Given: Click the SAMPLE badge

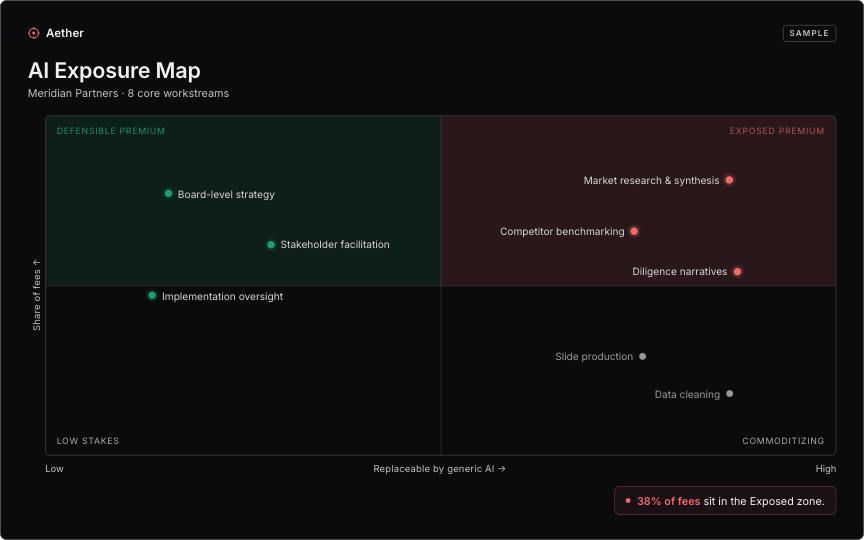Looking at the screenshot, I should (x=809, y=33).
